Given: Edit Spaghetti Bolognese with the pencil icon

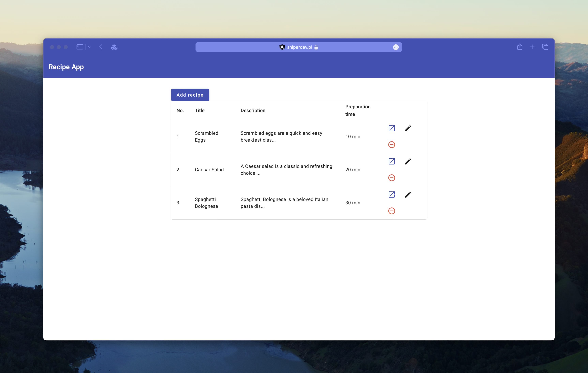Looking at the screenshot, I should [408, 195].
